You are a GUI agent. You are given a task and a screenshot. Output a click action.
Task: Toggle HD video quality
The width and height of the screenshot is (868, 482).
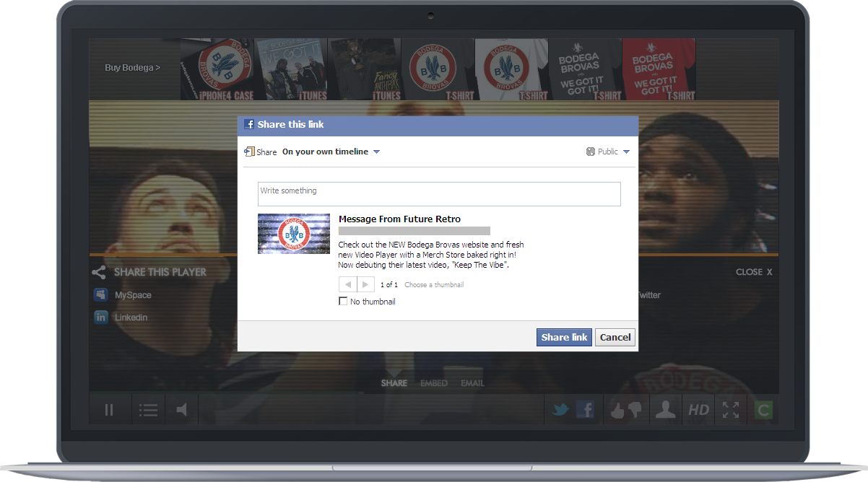[698, 410]
